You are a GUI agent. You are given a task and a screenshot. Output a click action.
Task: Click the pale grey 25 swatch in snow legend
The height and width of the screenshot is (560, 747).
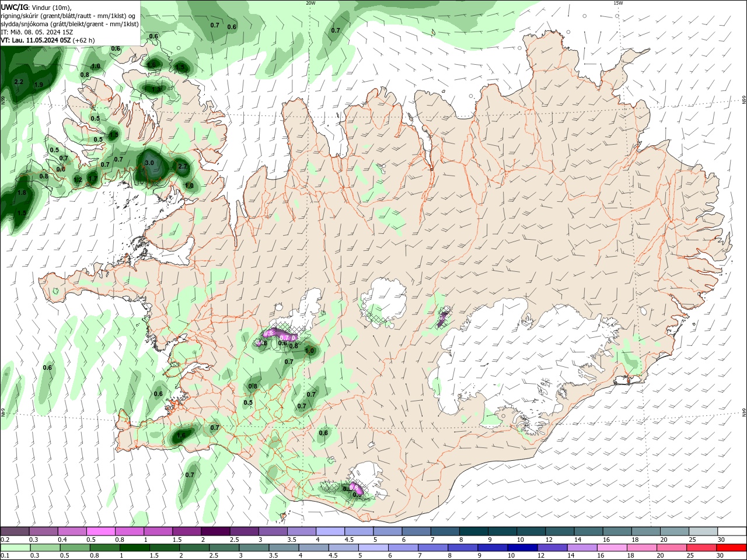point(703,531)
